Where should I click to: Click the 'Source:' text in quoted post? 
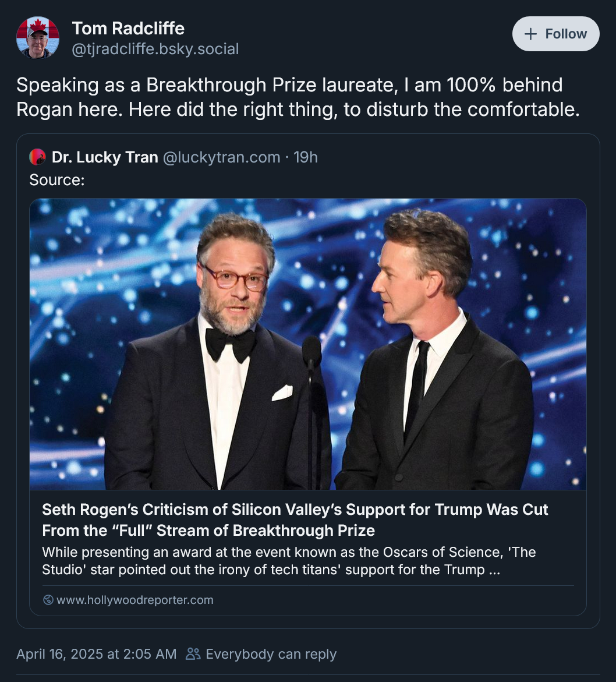click(x=57, y=179)
